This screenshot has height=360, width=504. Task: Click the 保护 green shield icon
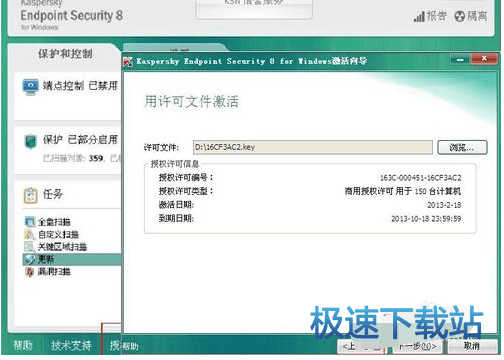pos(31,141)
